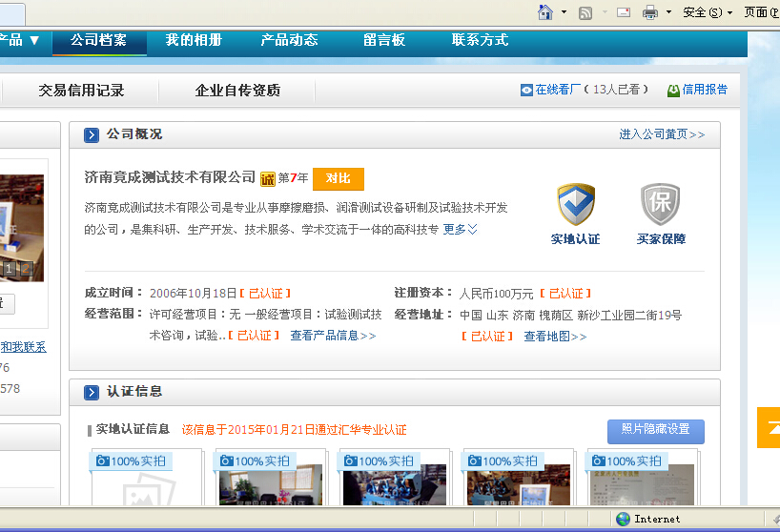Expand company description with 更多
The width and height of the screenshot is (780, 532).
pos(461,229)
